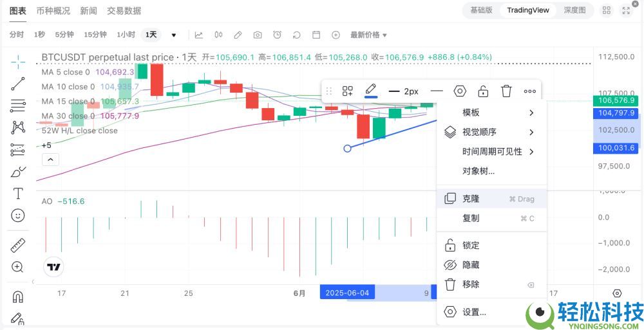Switch to the 币种概况 tab
The width and height of the screenshot is (644, 330).
coord(53,11)
